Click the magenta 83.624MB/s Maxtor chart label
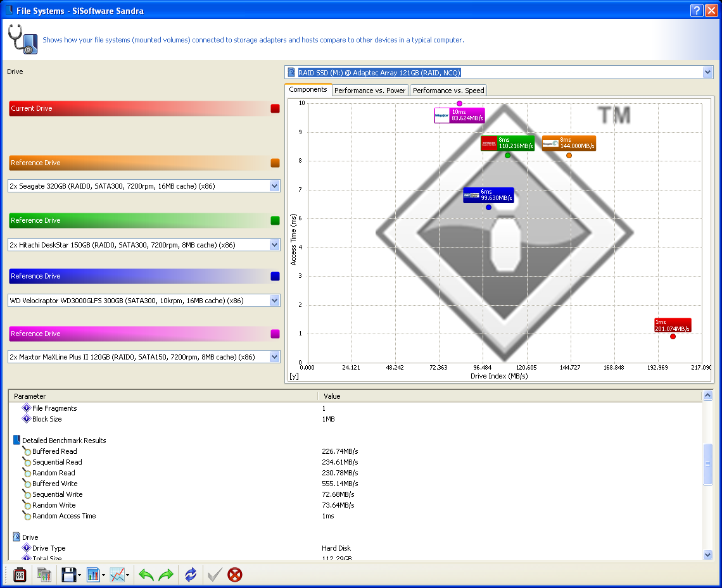The width and height of the screenshot is (722, 588). click(460, 115)
